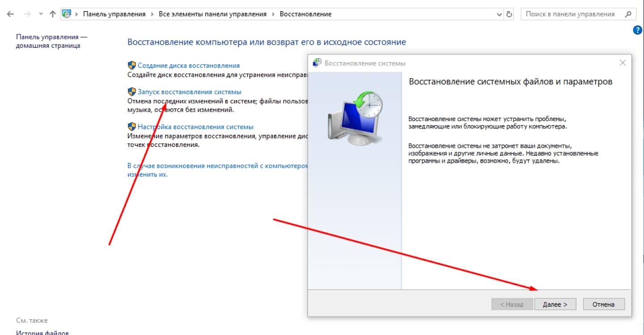Click shield icon beside 'Создание диска восстановления'

131,65
